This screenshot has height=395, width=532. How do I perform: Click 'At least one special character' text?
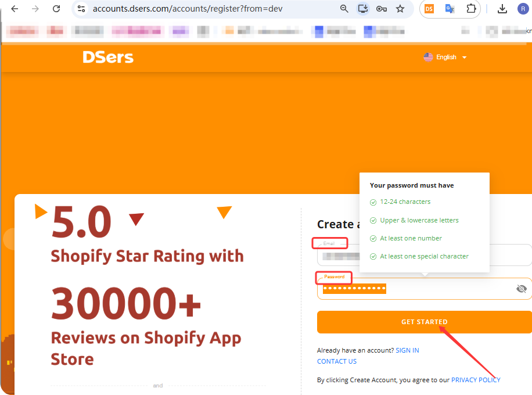click(424, 256)
